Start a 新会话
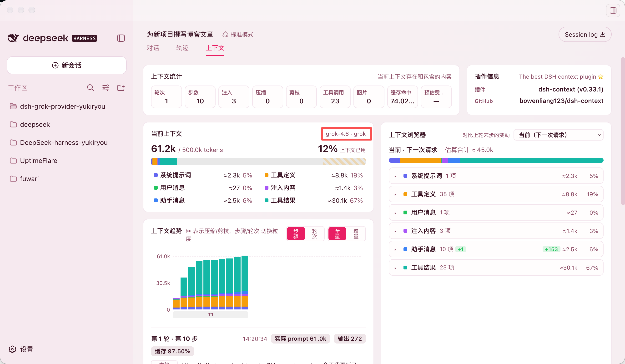Screen dimensions: 625x364 (67, 65)
